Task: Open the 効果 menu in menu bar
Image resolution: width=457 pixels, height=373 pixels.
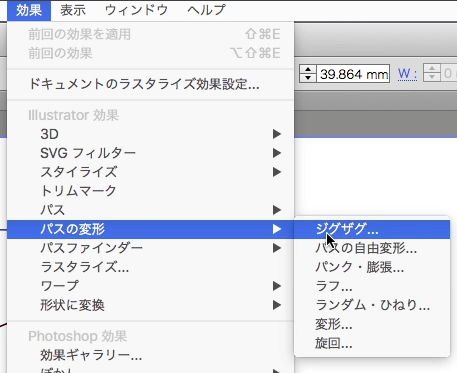Action: pos(29,10)
